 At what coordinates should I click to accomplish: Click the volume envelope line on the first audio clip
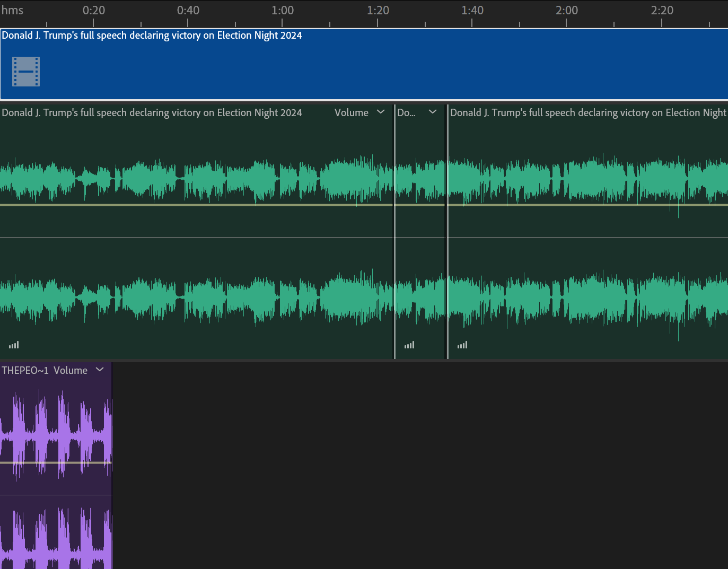[x=196, y=205]
